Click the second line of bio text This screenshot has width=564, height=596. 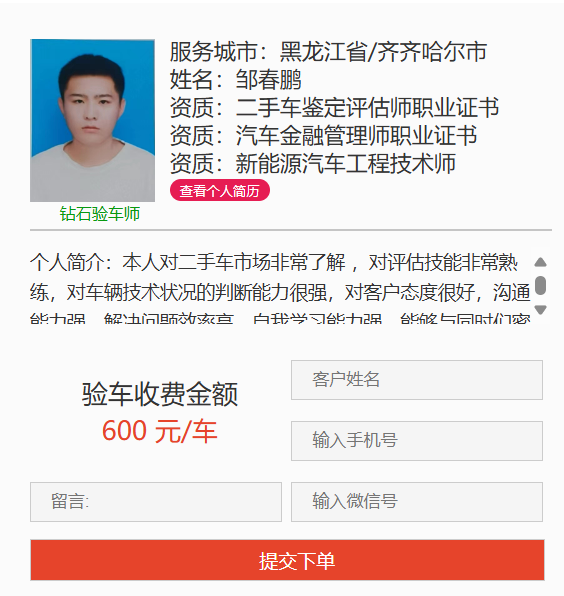point(280,293)
